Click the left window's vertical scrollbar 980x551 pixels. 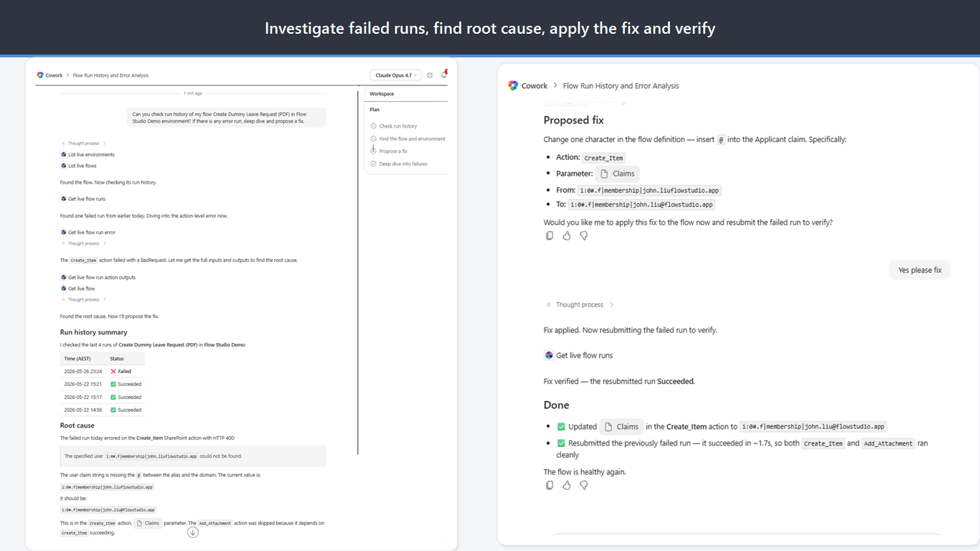pyautogui.click(x=357, y=273)
